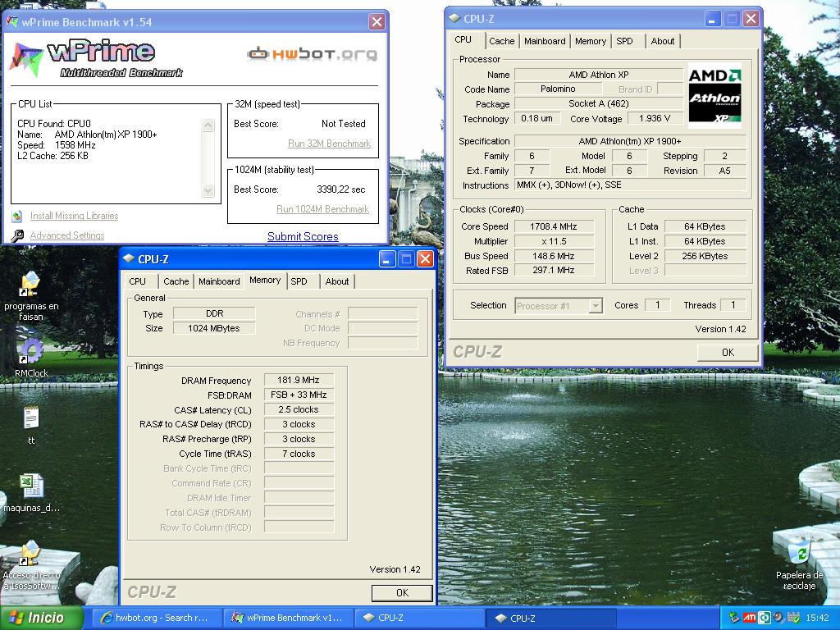Switch to wPrime Benchmark taskbar item

point(288,618)
